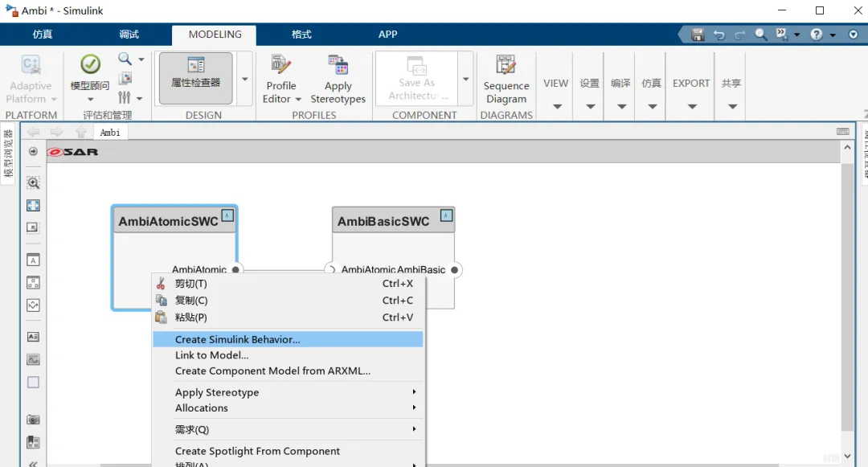Choose 复制(C) in context menu
Screen dimensions: 868x467
(x=288, y=301)
